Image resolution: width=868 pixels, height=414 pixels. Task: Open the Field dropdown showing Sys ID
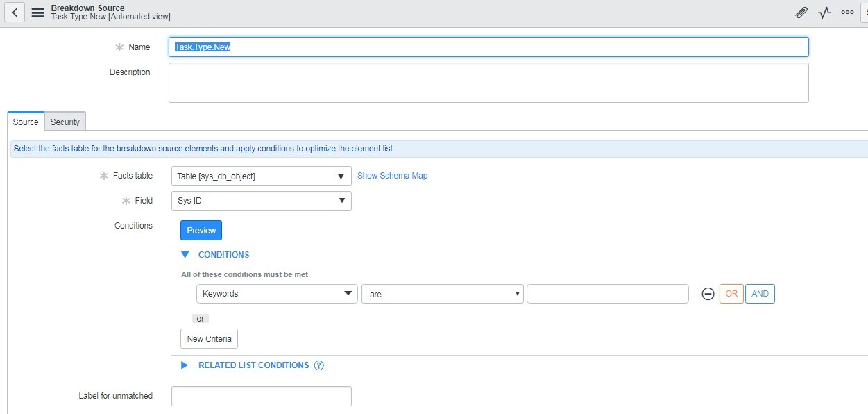261,201
